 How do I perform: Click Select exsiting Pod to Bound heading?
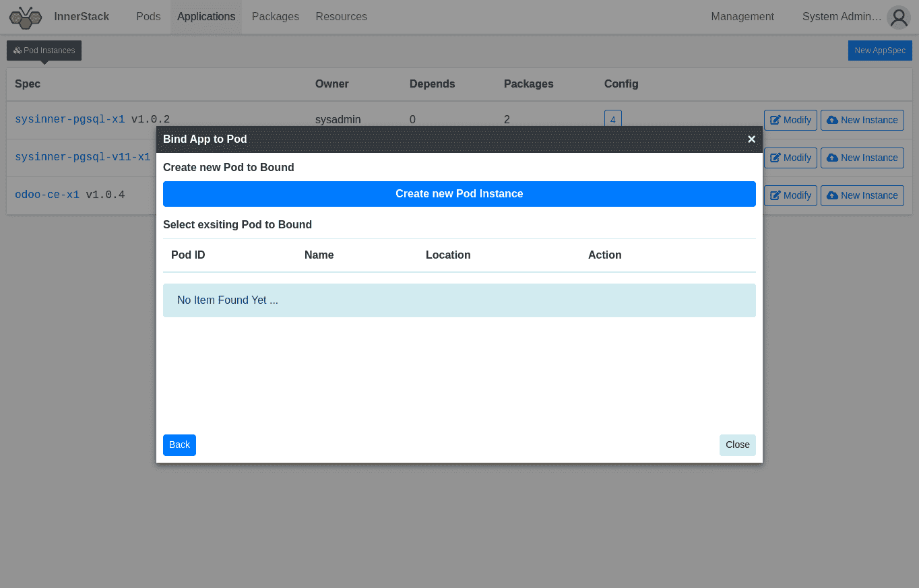237,225
